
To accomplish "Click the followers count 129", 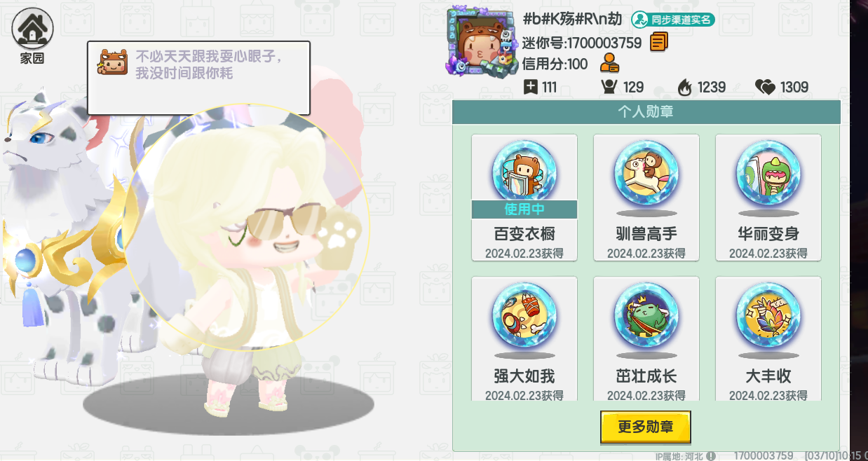I will (623, 87).
